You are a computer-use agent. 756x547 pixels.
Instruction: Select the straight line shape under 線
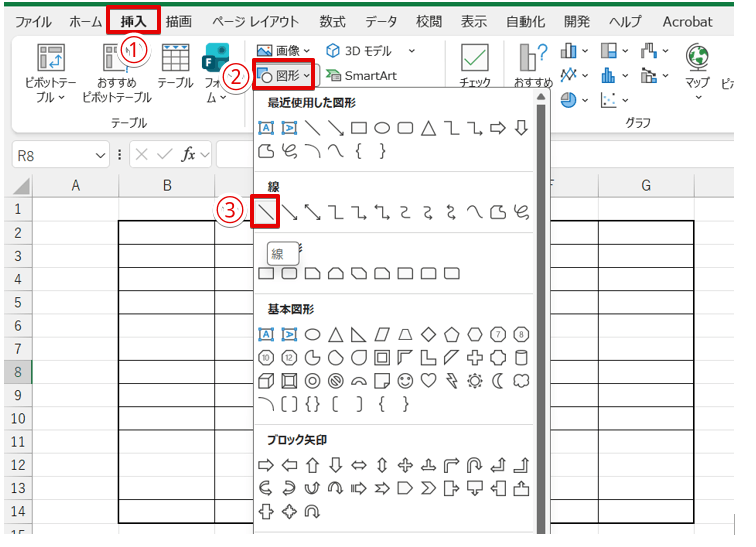266,211
